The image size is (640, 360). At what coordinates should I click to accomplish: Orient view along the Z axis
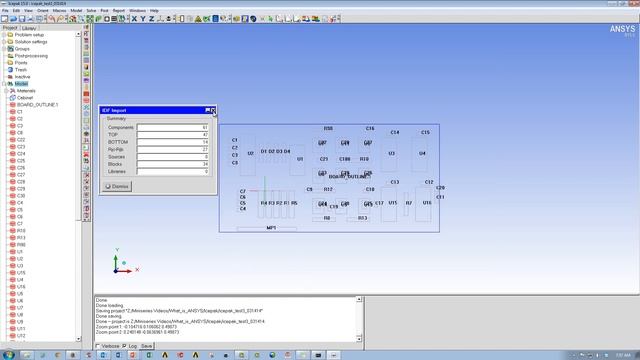click(151, 19)
